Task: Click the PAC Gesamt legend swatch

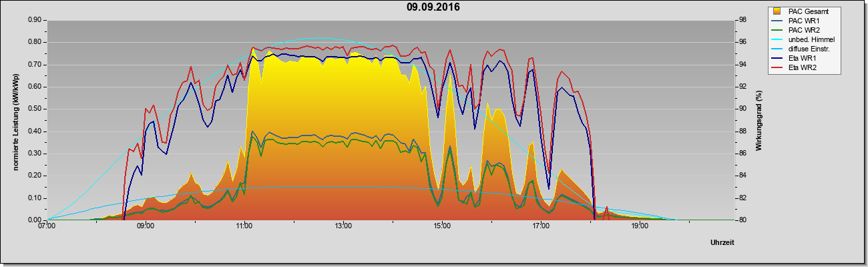Action: pos(777,11)
